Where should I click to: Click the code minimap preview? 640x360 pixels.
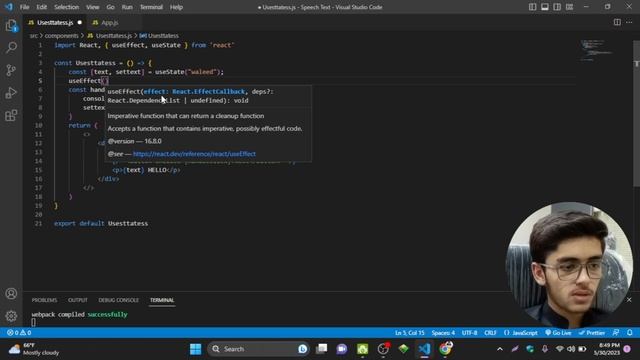[x=596, y=50]
